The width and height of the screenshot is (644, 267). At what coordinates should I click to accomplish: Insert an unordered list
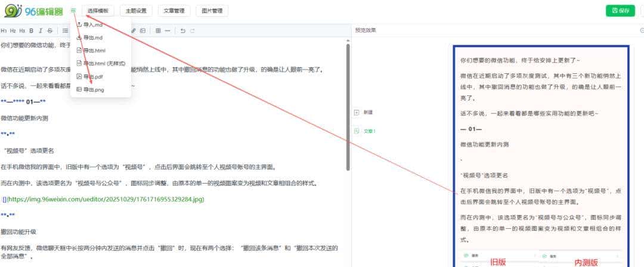click(66, 31)
